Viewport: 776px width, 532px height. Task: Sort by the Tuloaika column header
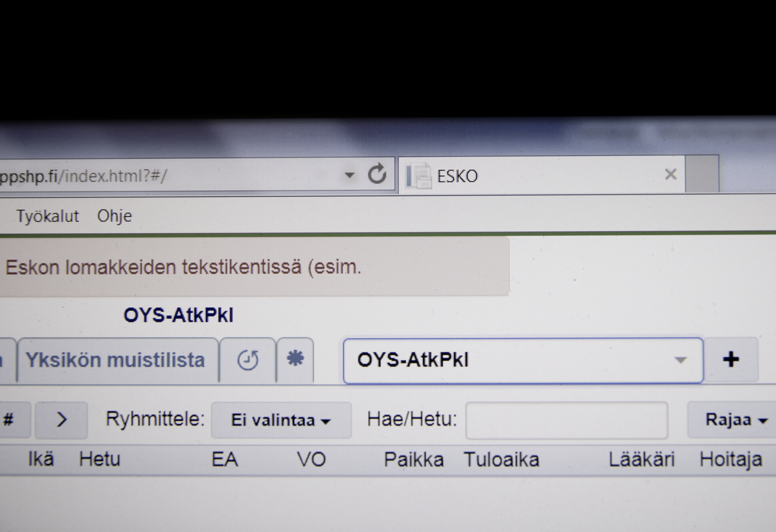tap(502, 459)
